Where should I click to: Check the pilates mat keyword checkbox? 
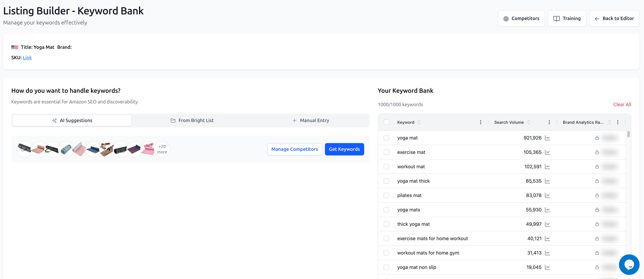tap(386, 195)
